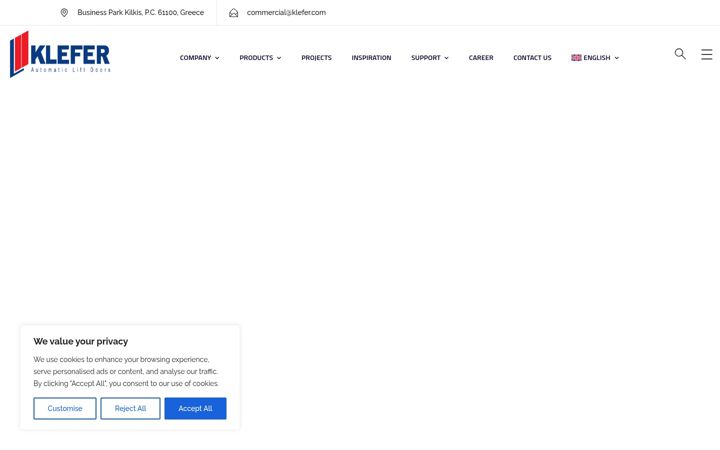Open the Contact Us page
This screenshot has height=450, width=720.
(x=532, y=57)
